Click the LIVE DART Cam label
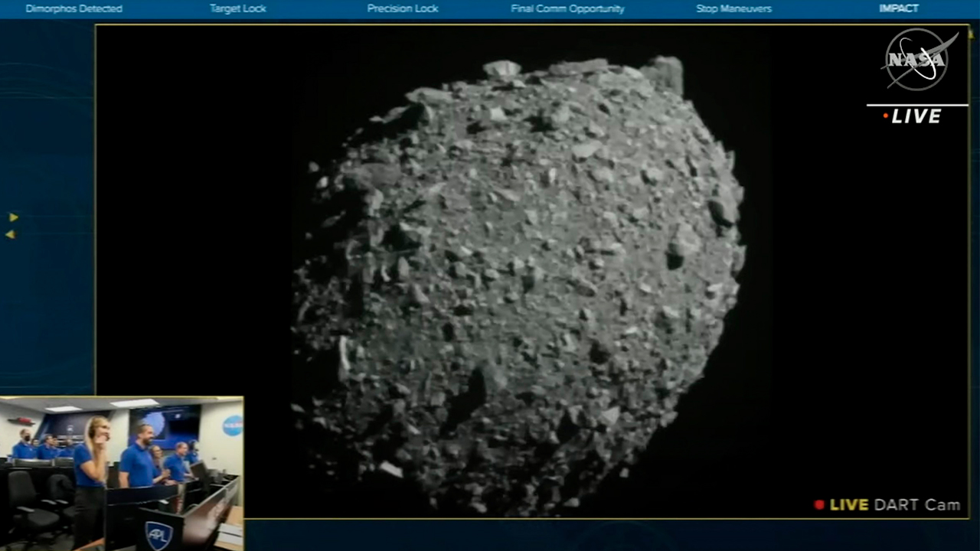 pyautogui.click(x=894, y=504)
